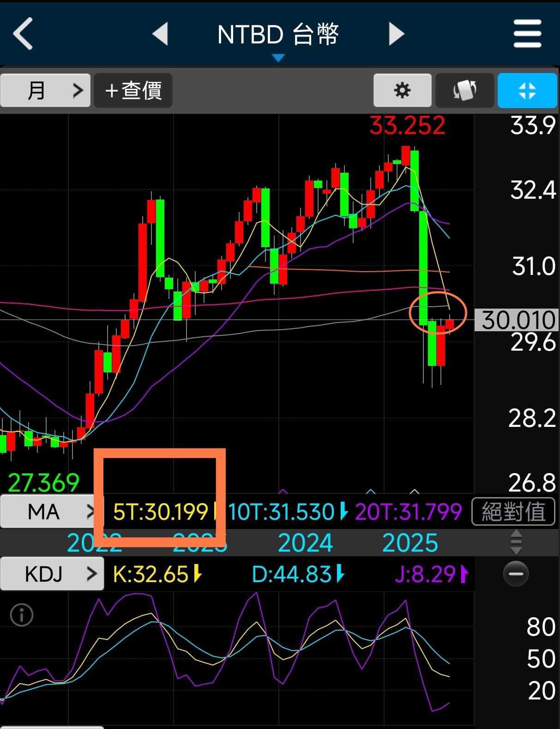Tap the 31.0 price axis label
The width and height of the screenshot is (560, 729).
(x=534, y=267)
